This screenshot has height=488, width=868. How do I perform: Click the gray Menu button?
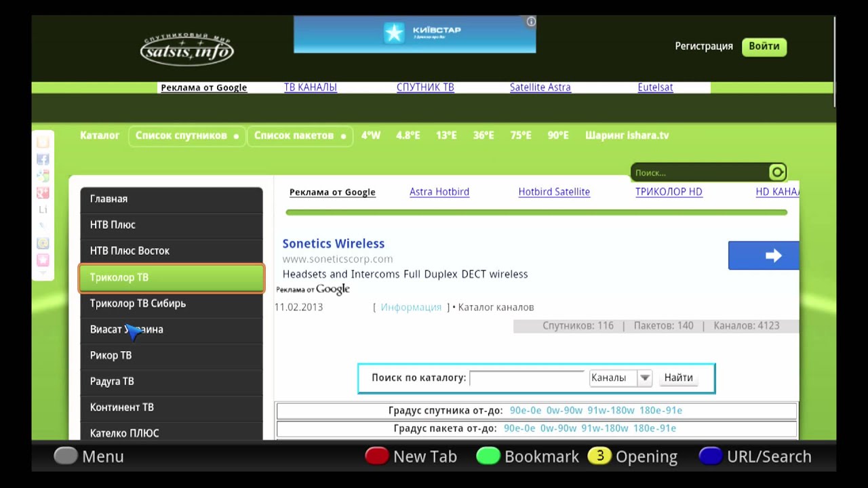pyautogui.click(x=89, y=456)
